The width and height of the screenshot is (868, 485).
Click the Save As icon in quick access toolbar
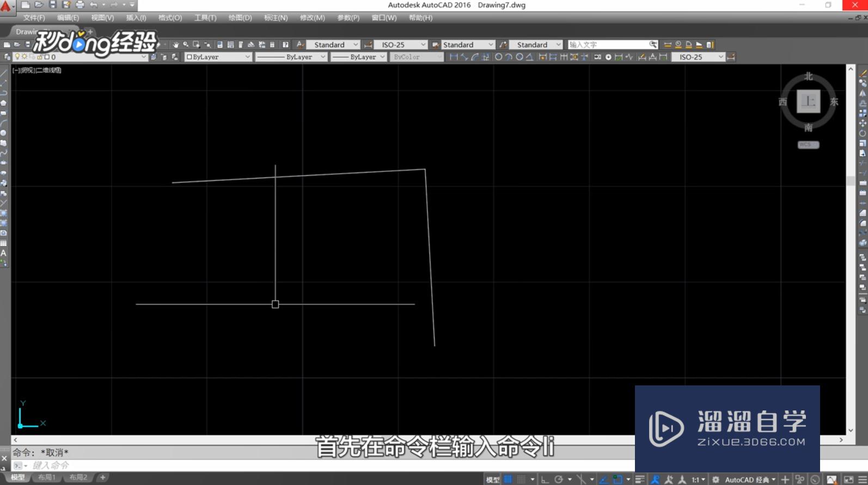66,5
